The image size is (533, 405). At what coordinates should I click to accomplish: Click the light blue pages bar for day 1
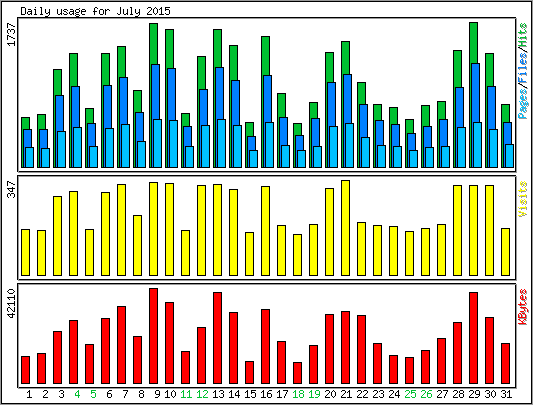pyautogui.click(x=30, y=157)
